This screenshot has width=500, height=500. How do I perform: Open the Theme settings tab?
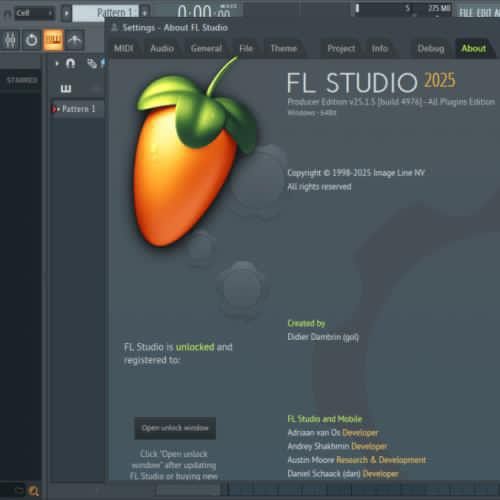[x=284, y=49]
